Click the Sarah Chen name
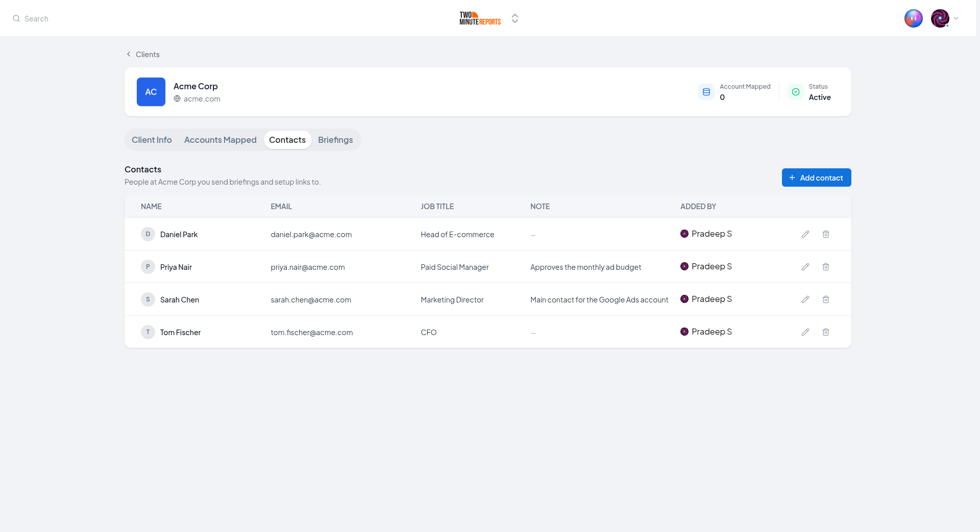Image resolution: width=980 pixels, height=532 pixels. click(180, 300)
